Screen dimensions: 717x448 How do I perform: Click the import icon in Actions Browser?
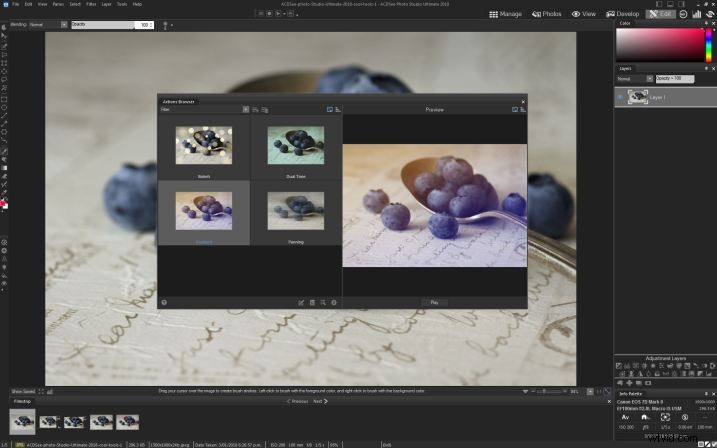(323, 303)
